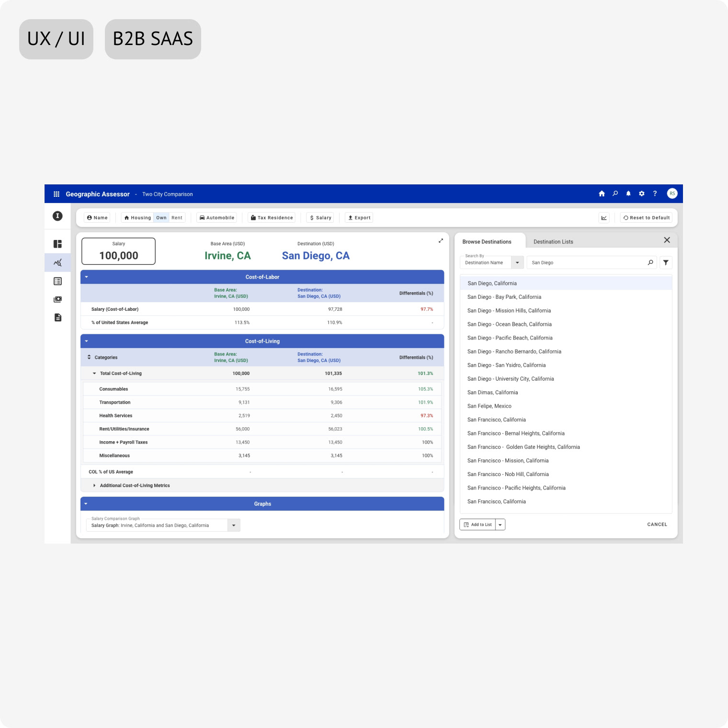Click Add to List button
This screenshot has width=728, height=728.
(x=478, y=524)
